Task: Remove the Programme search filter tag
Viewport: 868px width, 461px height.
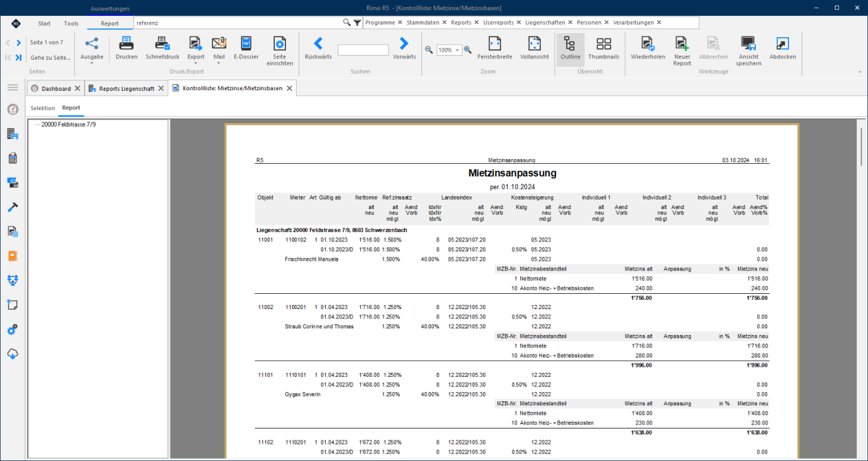Action: [399, 23]
